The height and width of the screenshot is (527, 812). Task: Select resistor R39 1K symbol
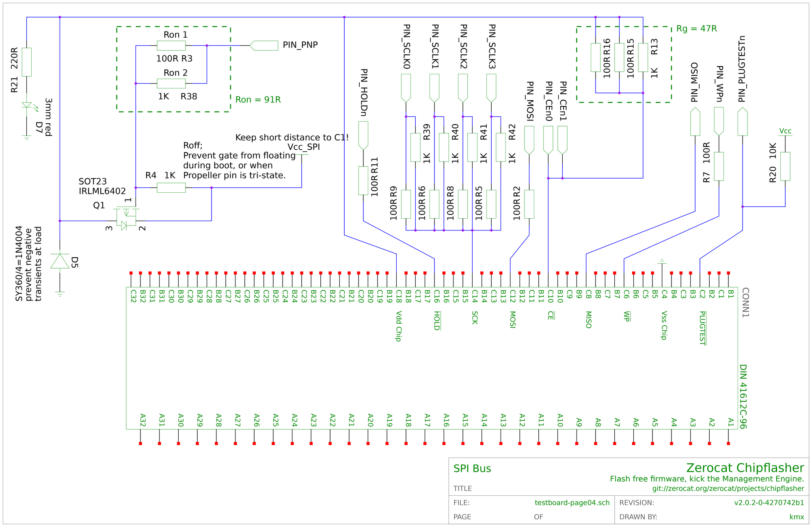pyautogui.click(x=415, y=147)
